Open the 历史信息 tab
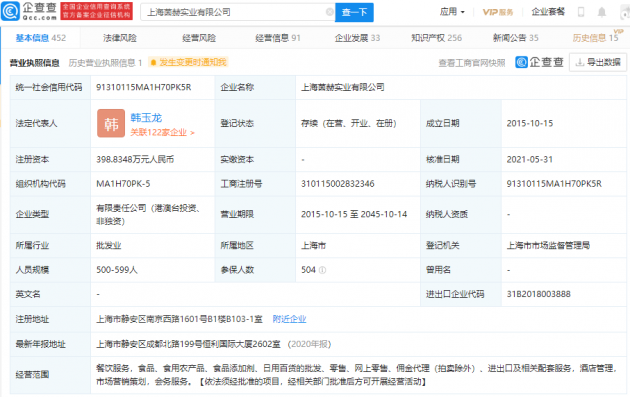 point(595,38)
